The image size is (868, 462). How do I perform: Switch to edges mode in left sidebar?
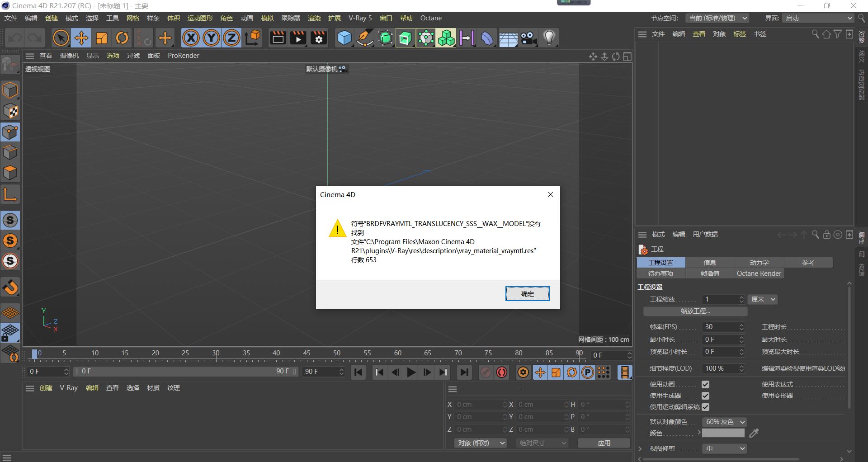[10, 152]
